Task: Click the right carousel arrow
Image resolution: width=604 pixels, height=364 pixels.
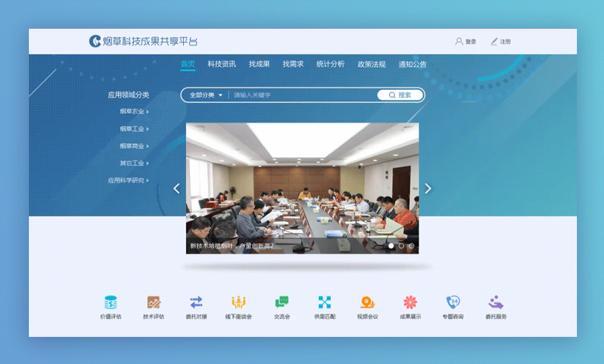Action: point(428,188)
